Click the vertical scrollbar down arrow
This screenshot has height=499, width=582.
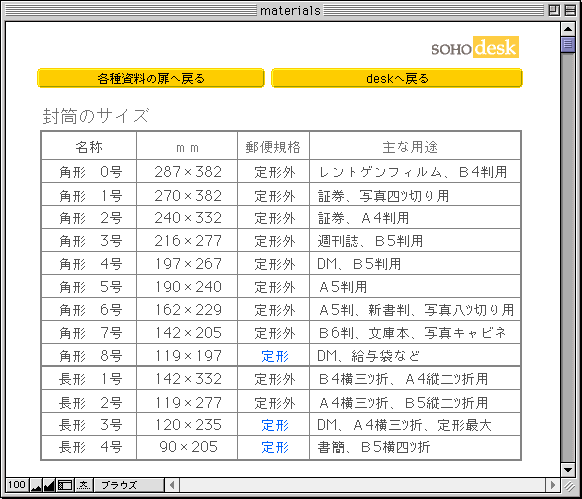[568, 469]
